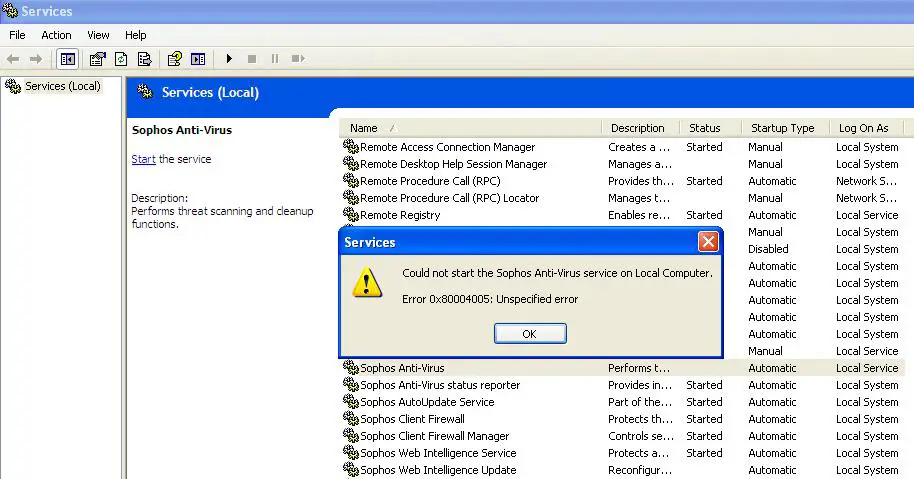Click gear icon beside Remote Procedure Call (RPC) Locator
Image resolution: width=914 pixels, height=479 pixels.
point(350,197)
